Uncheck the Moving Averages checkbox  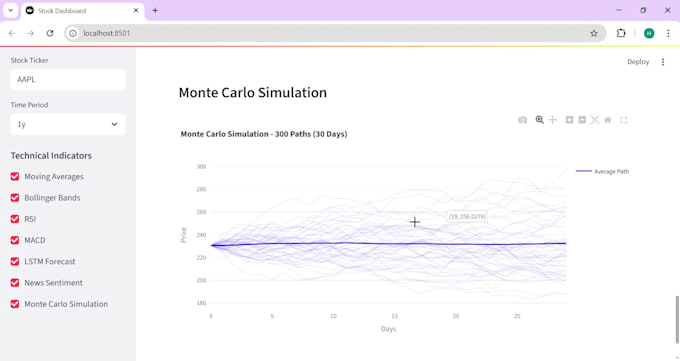(15, 176)
